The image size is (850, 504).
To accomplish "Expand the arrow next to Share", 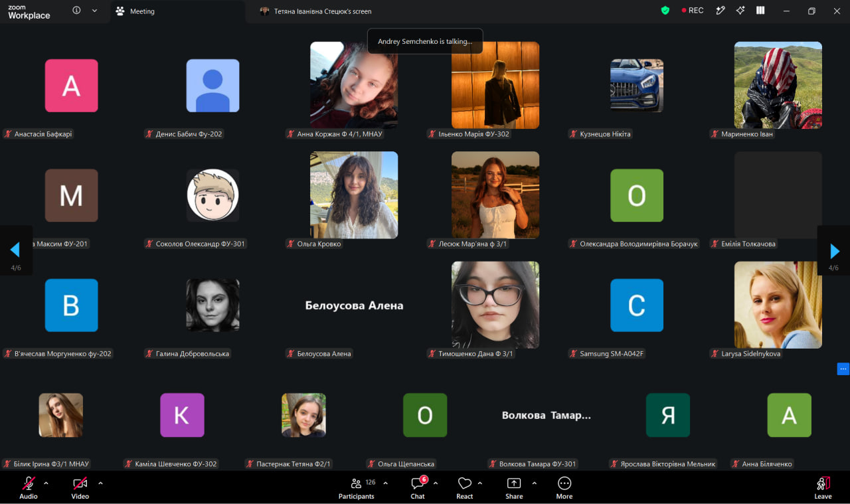I will [x=534, y=483].
